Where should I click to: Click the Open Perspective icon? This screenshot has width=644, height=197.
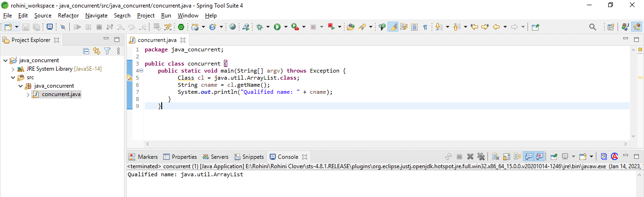(x=611, y=27)
